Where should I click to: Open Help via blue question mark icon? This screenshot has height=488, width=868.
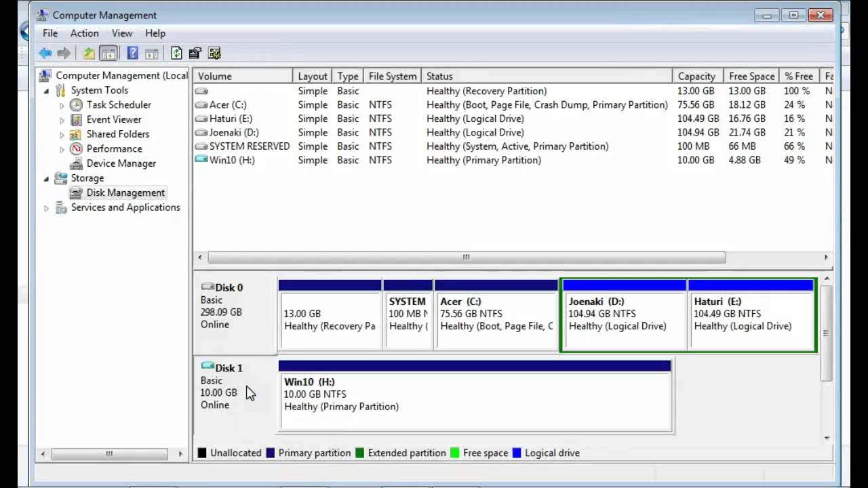point(133,53)
